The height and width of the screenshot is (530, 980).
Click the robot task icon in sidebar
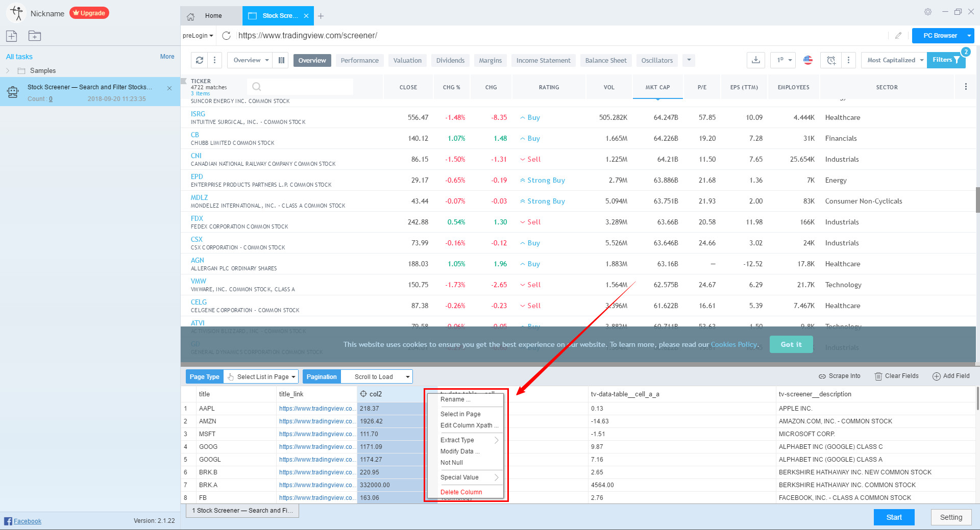tap(13, 92)
